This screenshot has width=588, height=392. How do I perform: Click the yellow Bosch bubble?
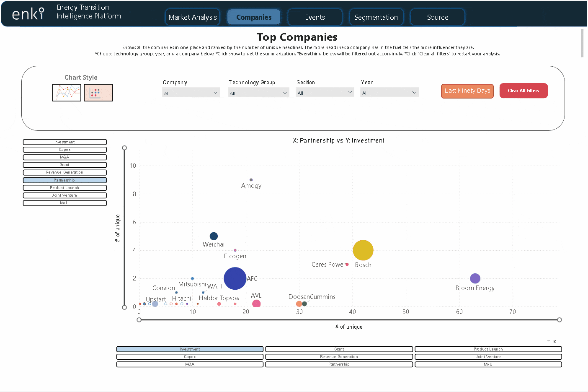pyautogui.click(x=363, y=250)
